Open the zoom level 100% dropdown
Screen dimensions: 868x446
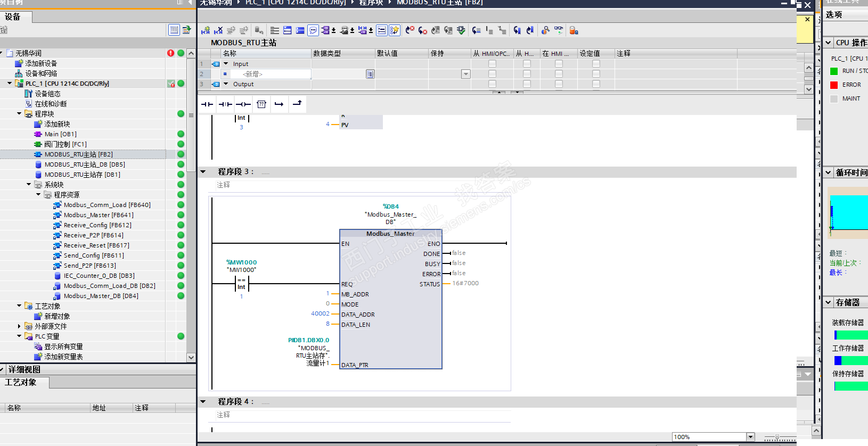[750, 437]
